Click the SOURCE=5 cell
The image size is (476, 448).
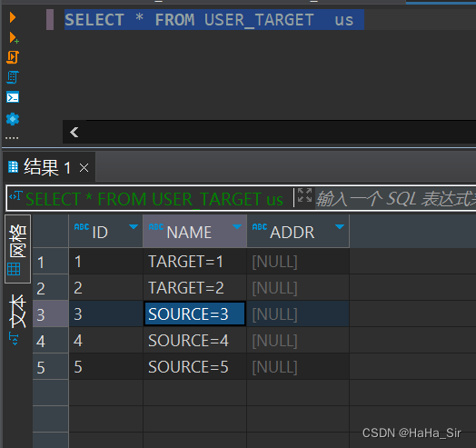(x=194, y=367)
